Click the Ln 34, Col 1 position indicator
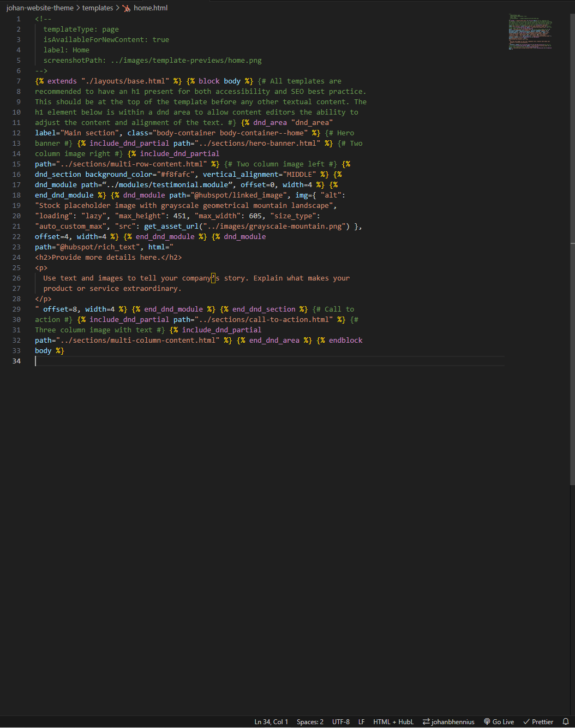575x728 pixels. point(271,721)
